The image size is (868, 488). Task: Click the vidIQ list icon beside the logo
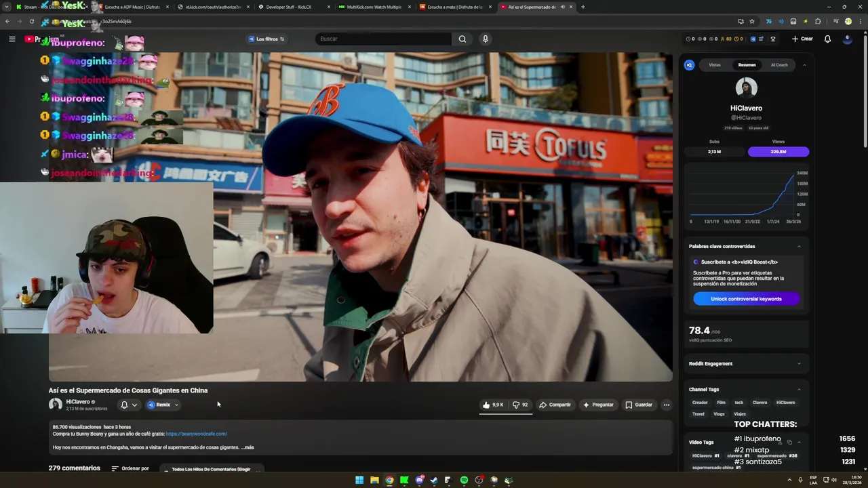(761, 39)
